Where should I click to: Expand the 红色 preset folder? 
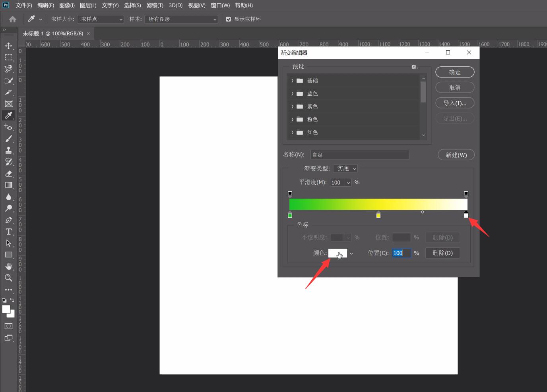(x=292, y=132)
